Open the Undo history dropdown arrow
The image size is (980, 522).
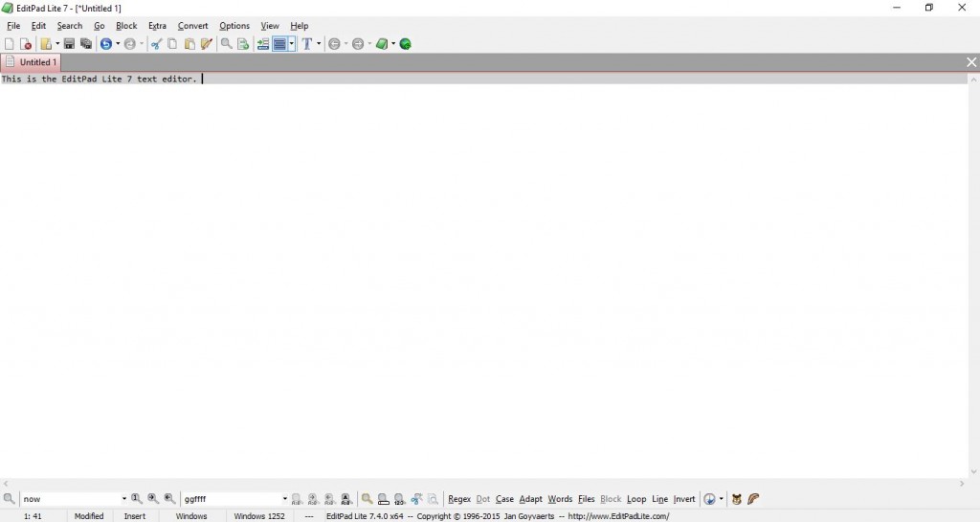[x=118, y=44]
